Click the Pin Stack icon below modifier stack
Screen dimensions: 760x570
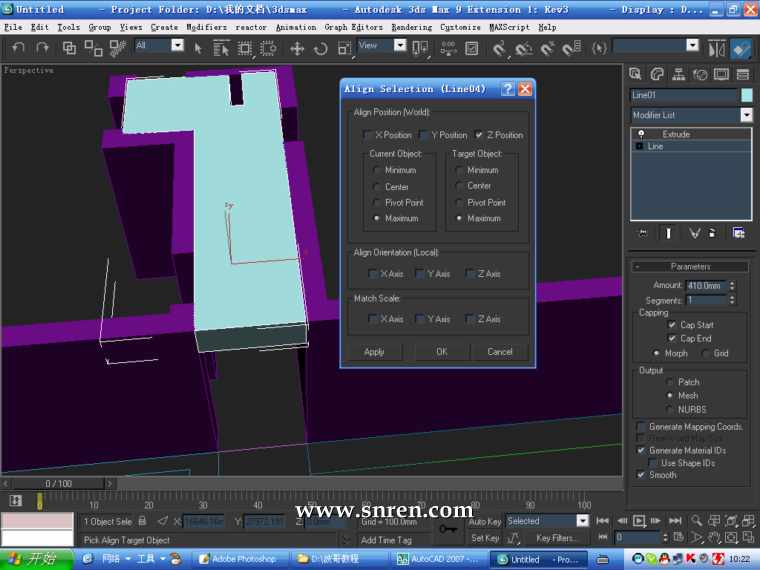643,232
